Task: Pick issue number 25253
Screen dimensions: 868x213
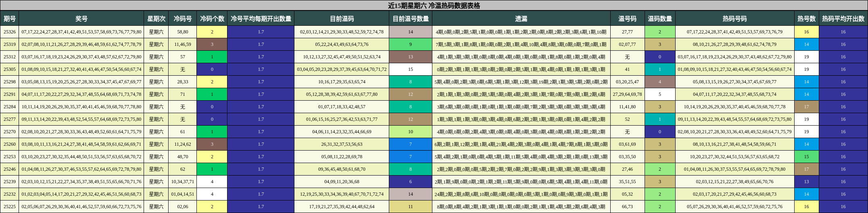Action: tap(10, 157)
